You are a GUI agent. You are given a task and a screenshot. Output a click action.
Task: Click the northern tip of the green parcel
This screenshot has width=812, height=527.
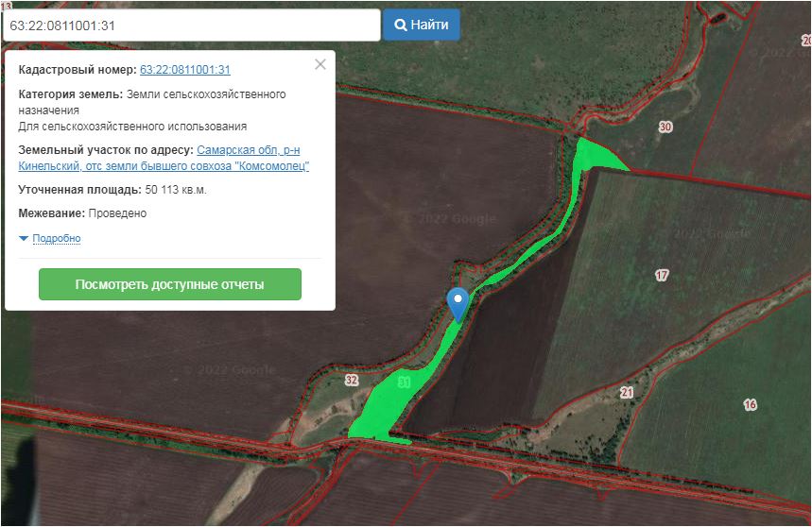tap(593, 151)
